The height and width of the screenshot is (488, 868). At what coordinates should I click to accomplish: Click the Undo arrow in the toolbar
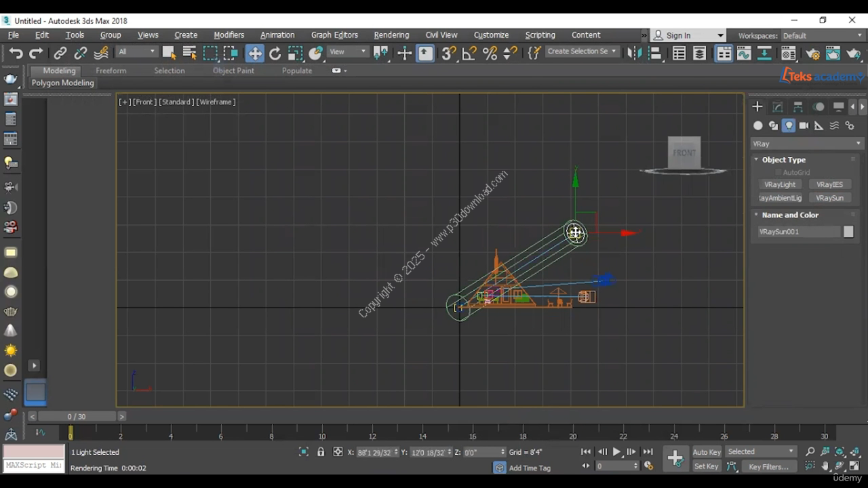16,53
